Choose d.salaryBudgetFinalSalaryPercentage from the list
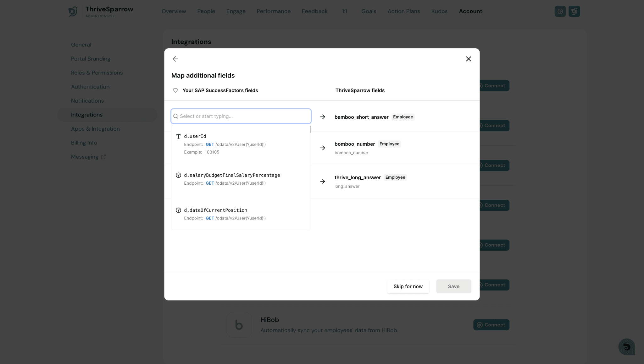This screenshot has height=364, width=644. pyautogui.click(x=241, y=179)
